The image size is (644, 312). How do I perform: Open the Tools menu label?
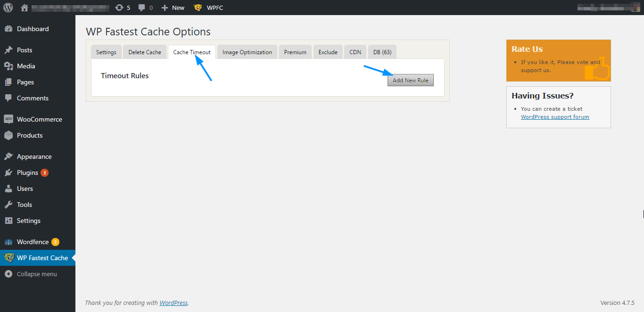click(x=25, y=205)
